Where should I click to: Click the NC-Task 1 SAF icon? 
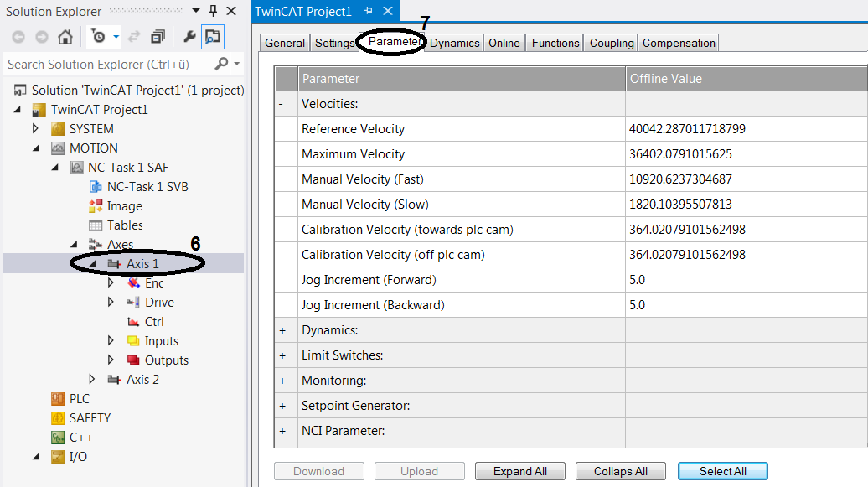77,168
